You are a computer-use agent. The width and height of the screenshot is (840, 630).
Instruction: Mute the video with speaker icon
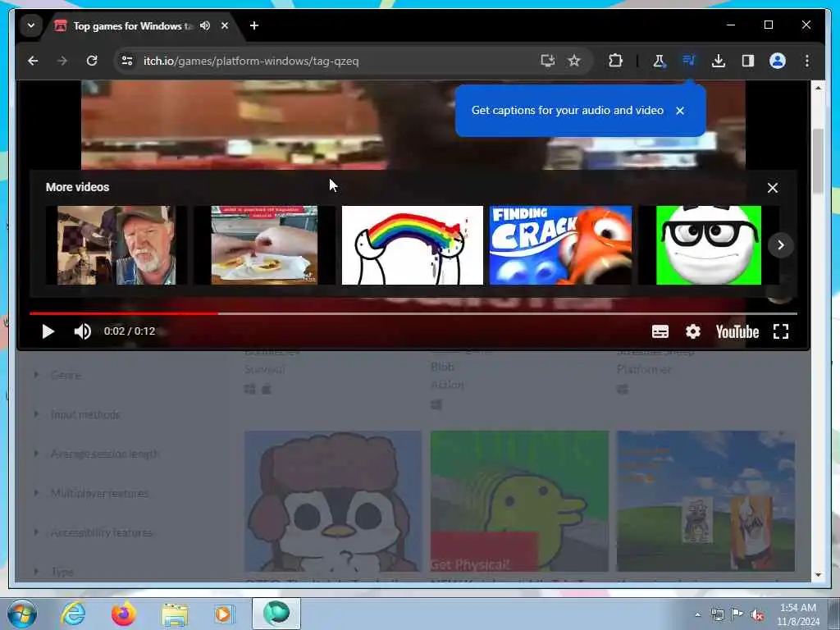pyautogui.click(x=83, y=331)
